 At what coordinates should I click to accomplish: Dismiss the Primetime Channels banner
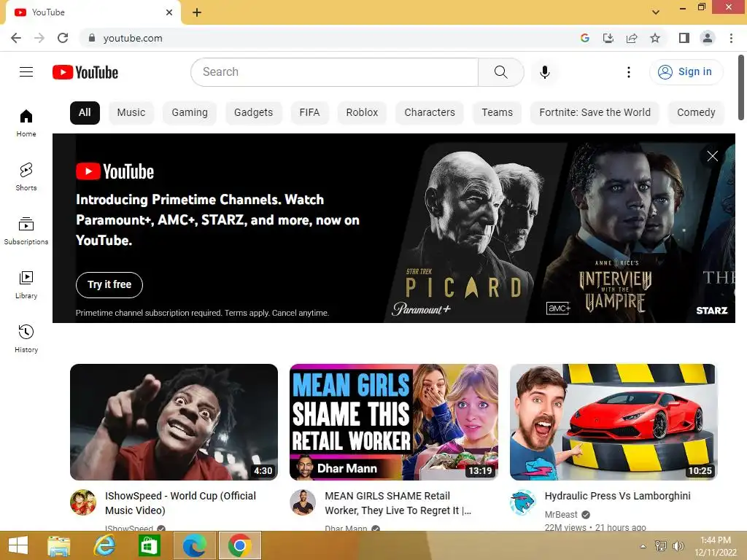[712, 156]
